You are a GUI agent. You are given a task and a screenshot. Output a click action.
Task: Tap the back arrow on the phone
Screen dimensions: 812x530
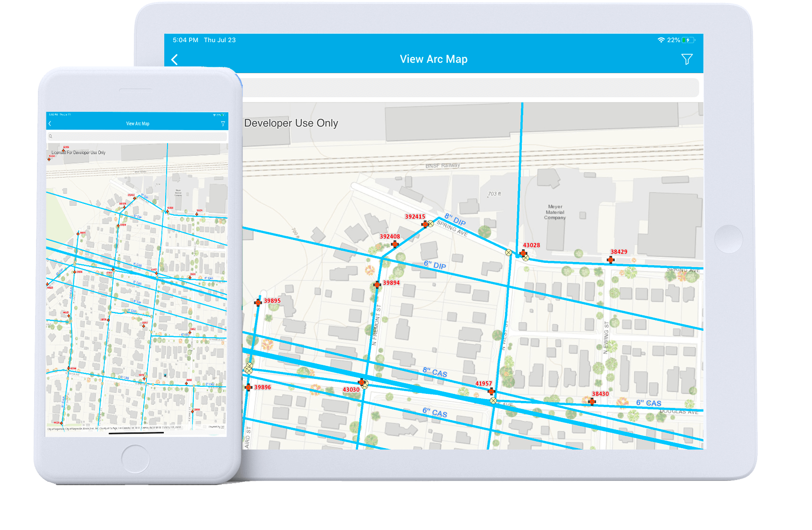(50, 123)
